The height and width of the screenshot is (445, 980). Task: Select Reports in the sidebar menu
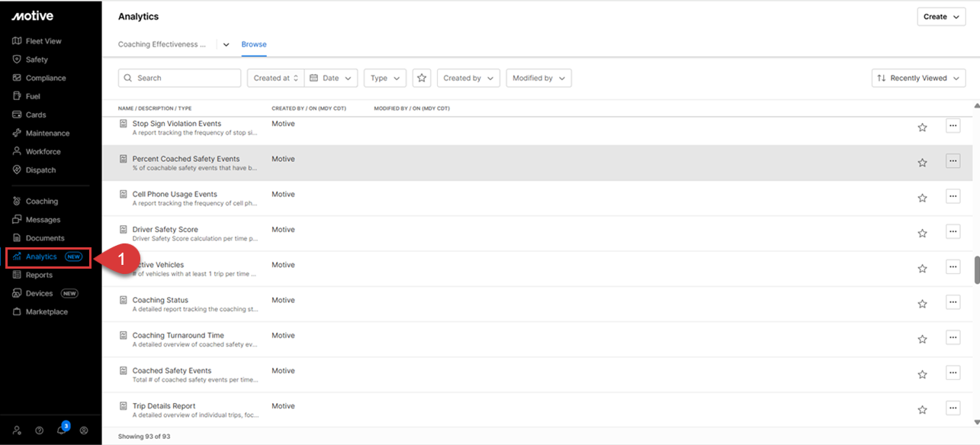click(39, 275)
